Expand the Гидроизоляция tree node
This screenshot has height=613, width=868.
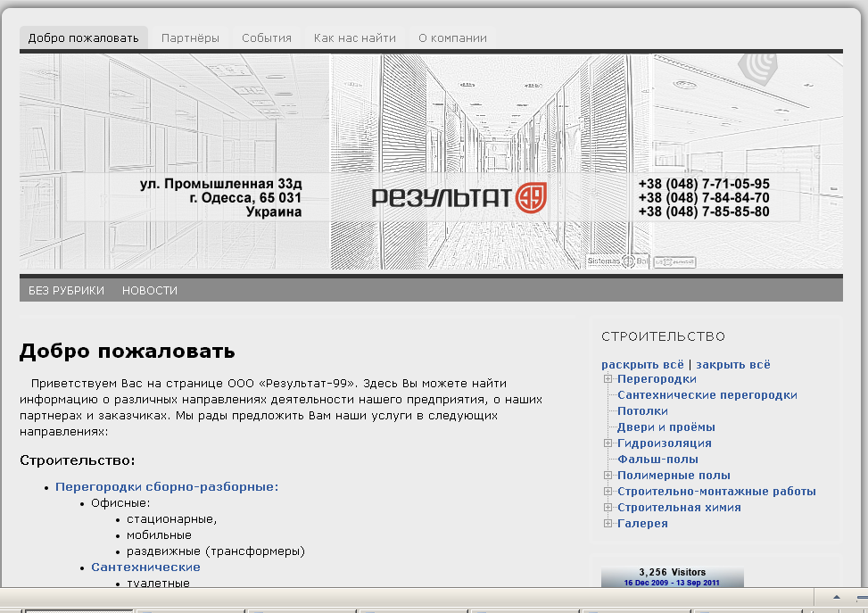tap(608, 443)
